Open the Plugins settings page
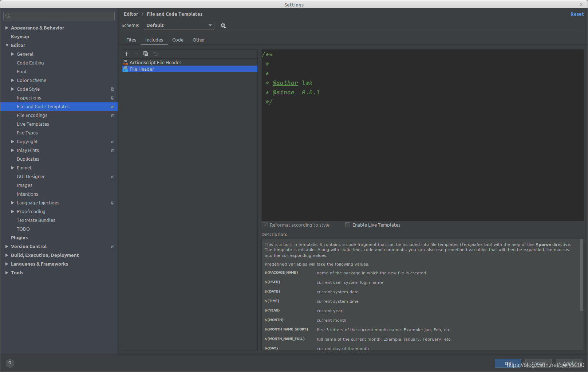Image resolution: width=588 pixels, height=372 pixels. coord(19,238)
